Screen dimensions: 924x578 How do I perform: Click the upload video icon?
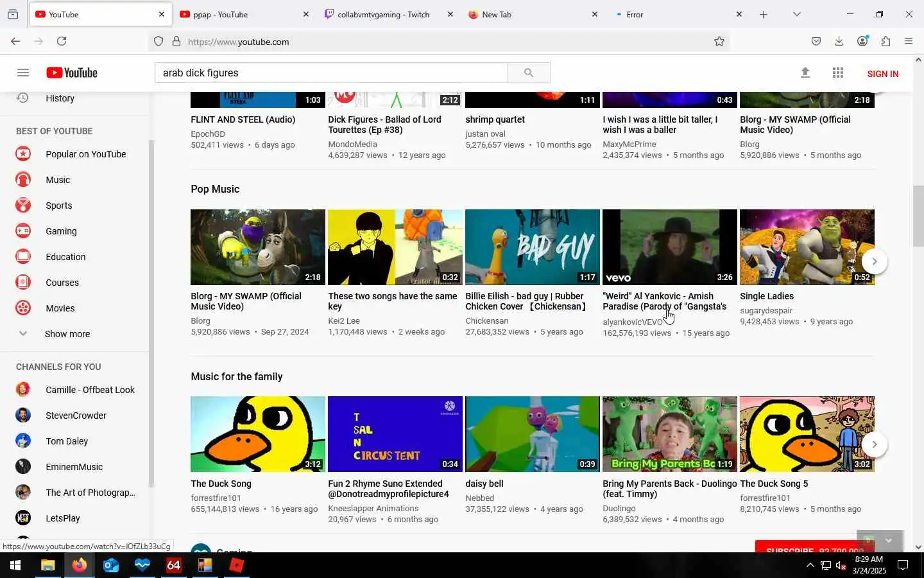click(x=805, y=73)
